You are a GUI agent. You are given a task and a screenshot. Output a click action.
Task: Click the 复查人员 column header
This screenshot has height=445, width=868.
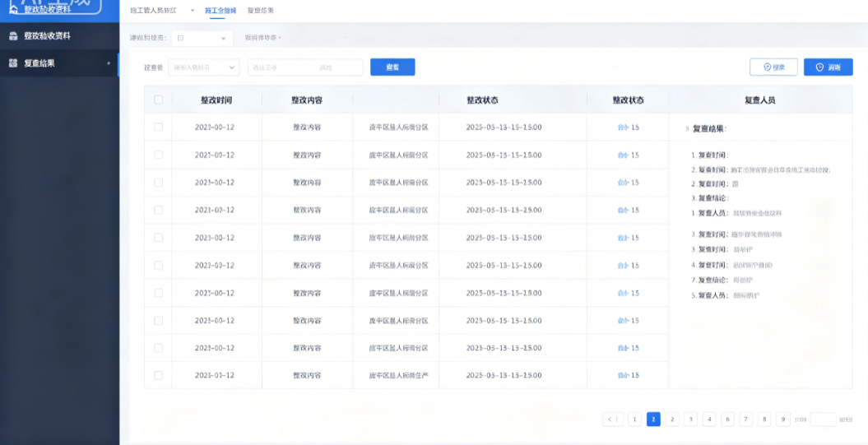760,100
